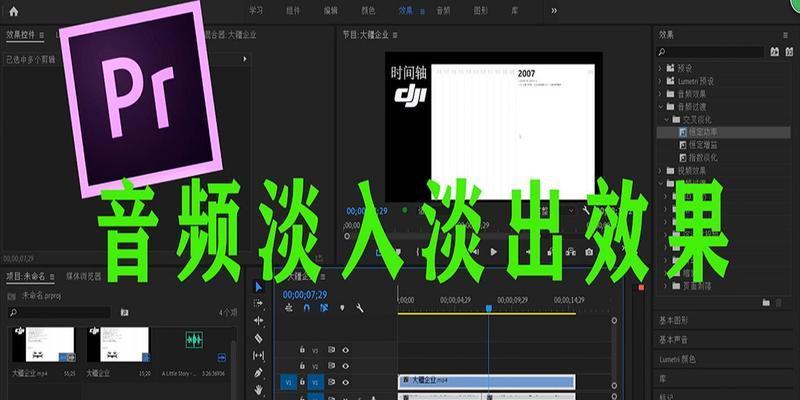Open the Program monitor panel menu
Image resolution: width=800 pixels, height=400 pixels.
tap(395, 35)
